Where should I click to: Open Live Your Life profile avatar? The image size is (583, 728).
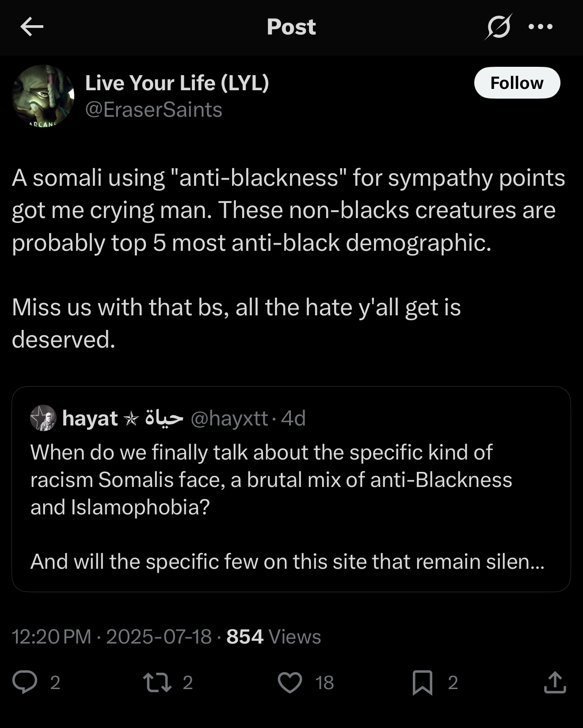point(43,96)
